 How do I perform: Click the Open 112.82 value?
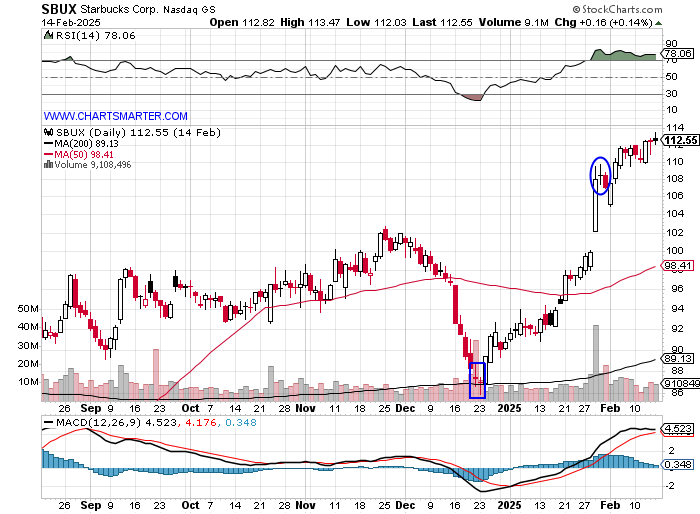pyautogui.click(x=242, y=22)
